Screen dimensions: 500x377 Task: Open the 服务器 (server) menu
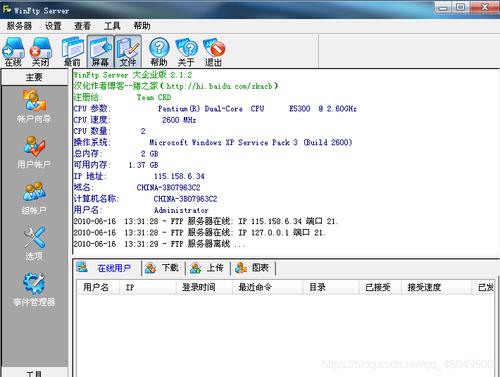(x=19, y=26)
